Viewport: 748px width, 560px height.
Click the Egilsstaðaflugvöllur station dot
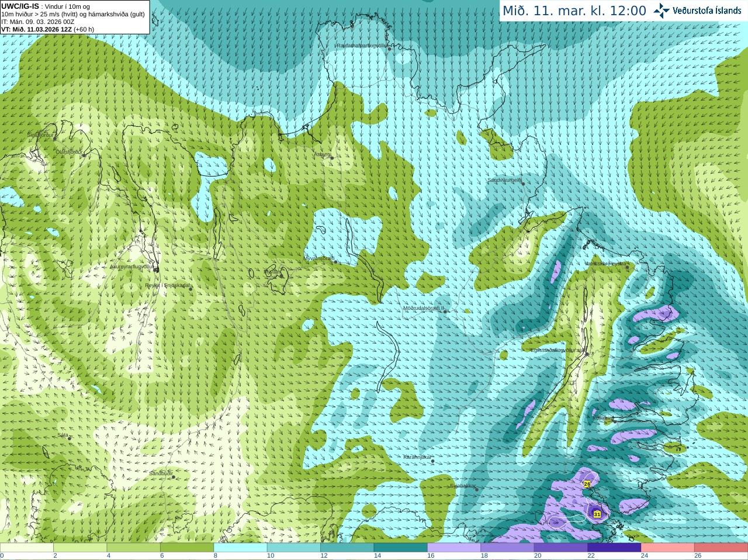click(587, 353)
